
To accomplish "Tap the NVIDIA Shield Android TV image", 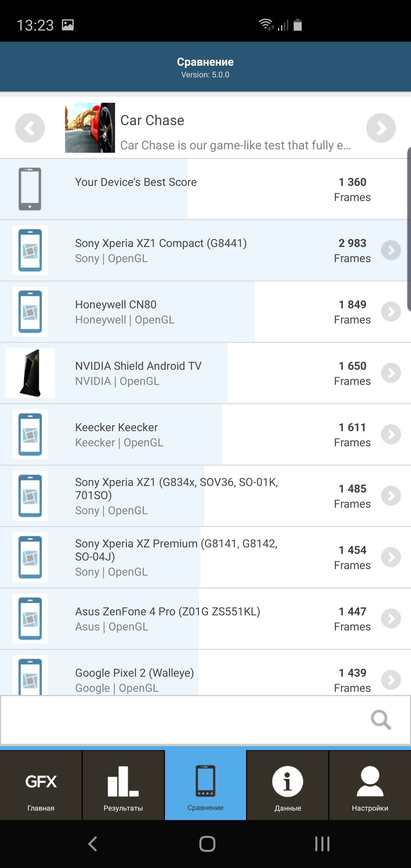I will [30, 373].
